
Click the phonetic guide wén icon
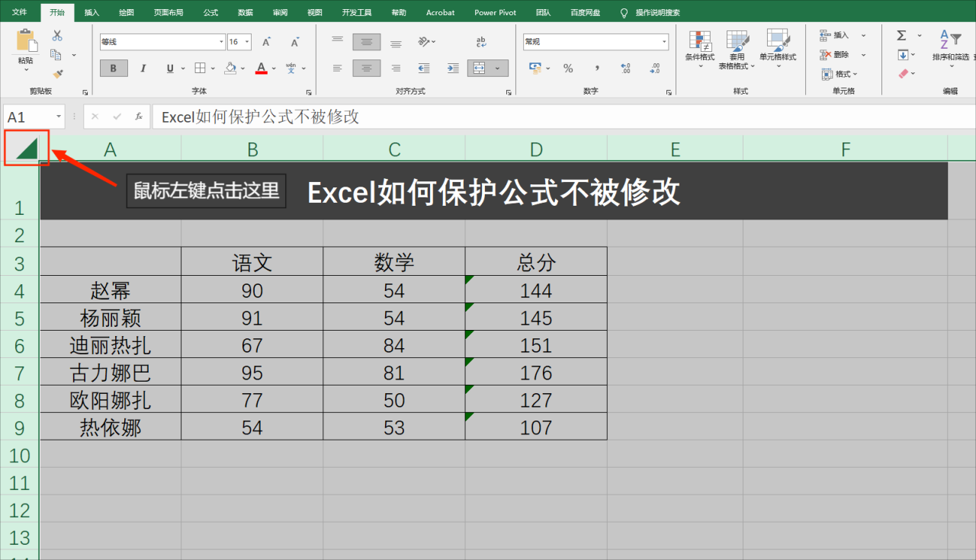(291, 69)
